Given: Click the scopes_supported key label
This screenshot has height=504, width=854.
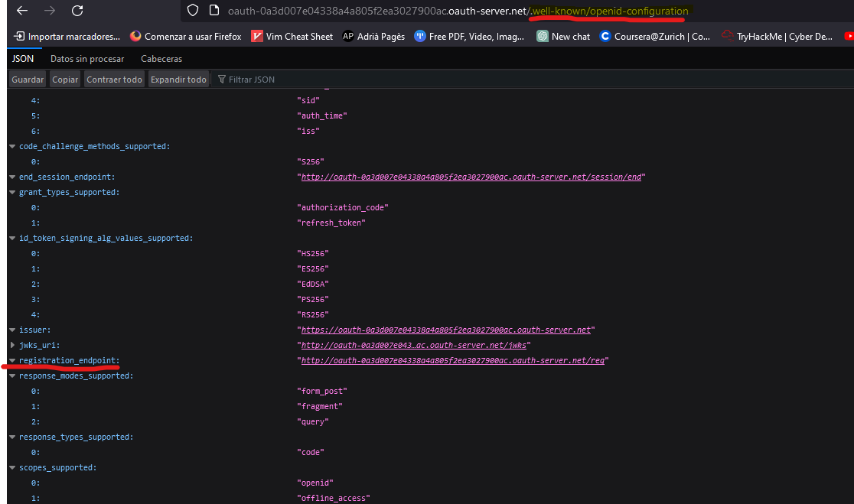Looking at the screenshot, I should click(x=57, y=467).
